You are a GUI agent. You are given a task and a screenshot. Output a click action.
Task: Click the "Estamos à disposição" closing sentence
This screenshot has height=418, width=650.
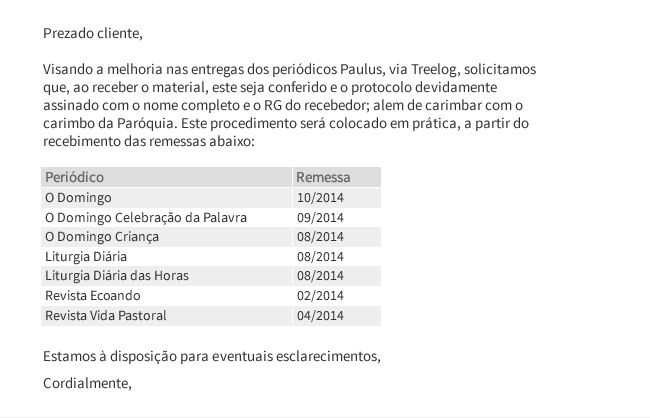click(212, 356)
